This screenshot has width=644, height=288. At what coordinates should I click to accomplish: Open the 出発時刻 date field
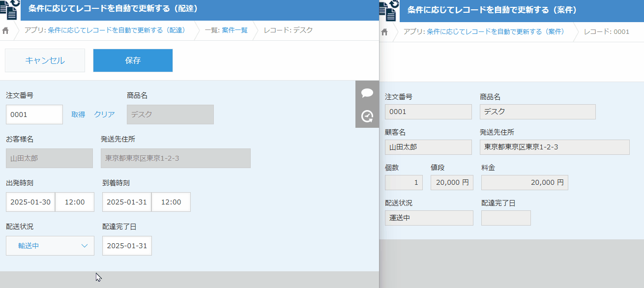30,202
